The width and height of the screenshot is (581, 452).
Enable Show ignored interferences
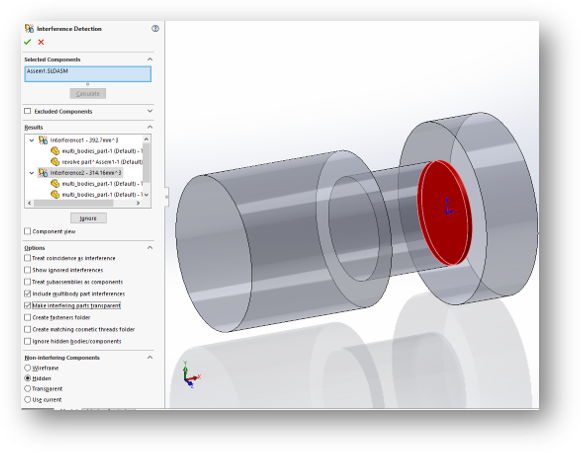coord(27,270)
